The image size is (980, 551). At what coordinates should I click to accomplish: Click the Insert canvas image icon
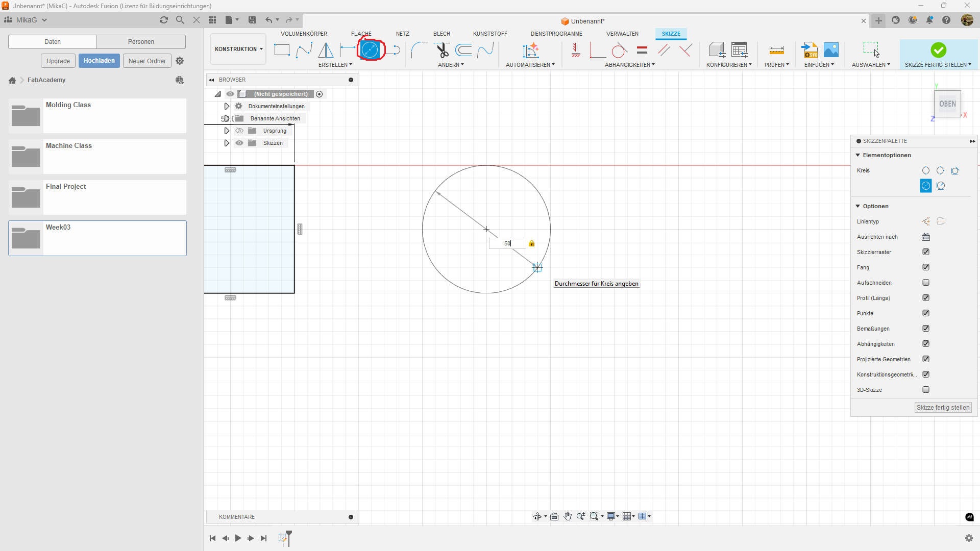(x=831, y=50)
